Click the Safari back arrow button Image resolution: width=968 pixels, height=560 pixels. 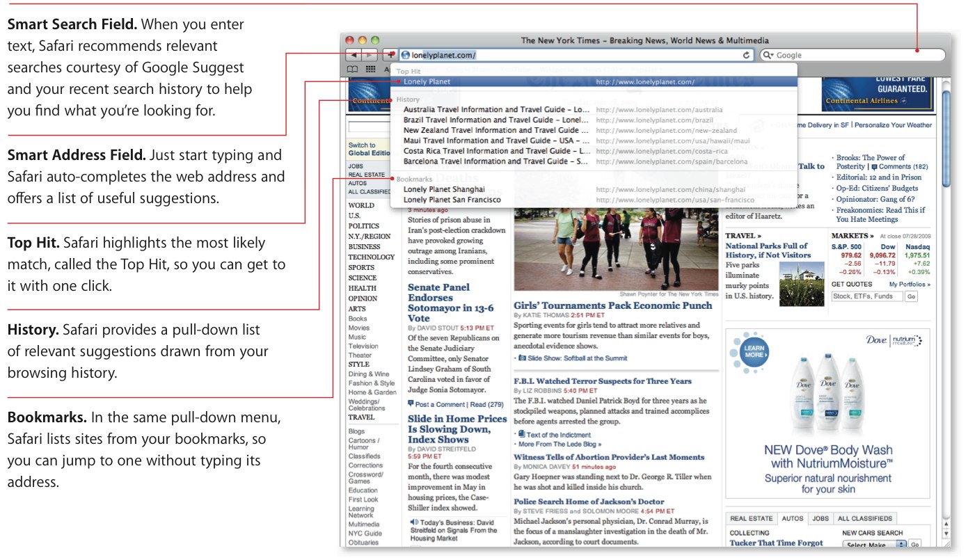tap(354, 55)
